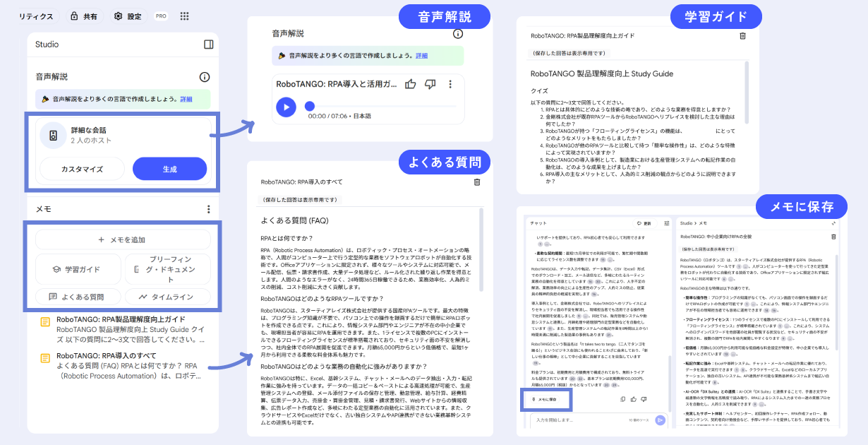Open 詳細 link in Studio panel language banner
This screenshot has height=445, width=868.
click(x=186, y=99)
